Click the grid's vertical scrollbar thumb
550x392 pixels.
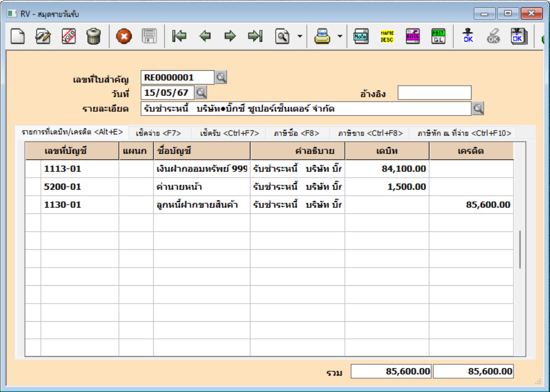pyautogui.click(x=520, y=249)
